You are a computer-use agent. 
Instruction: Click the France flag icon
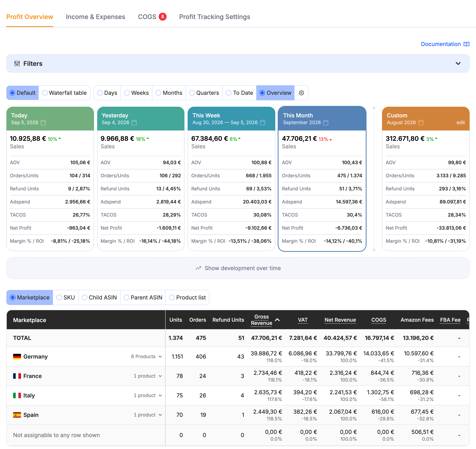17,376
